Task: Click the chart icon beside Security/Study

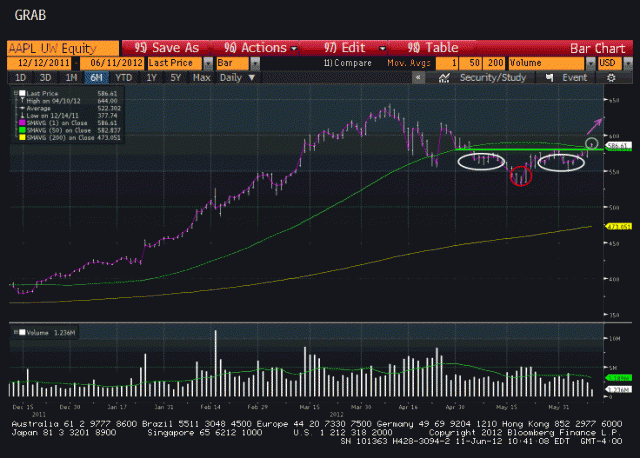Action: click(444, 78)
